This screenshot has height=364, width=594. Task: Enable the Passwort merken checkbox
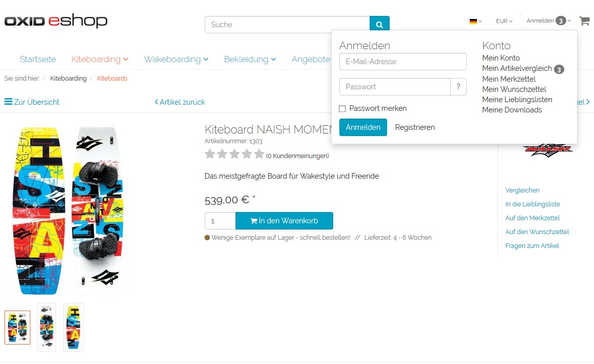click(x=342, y=109)
